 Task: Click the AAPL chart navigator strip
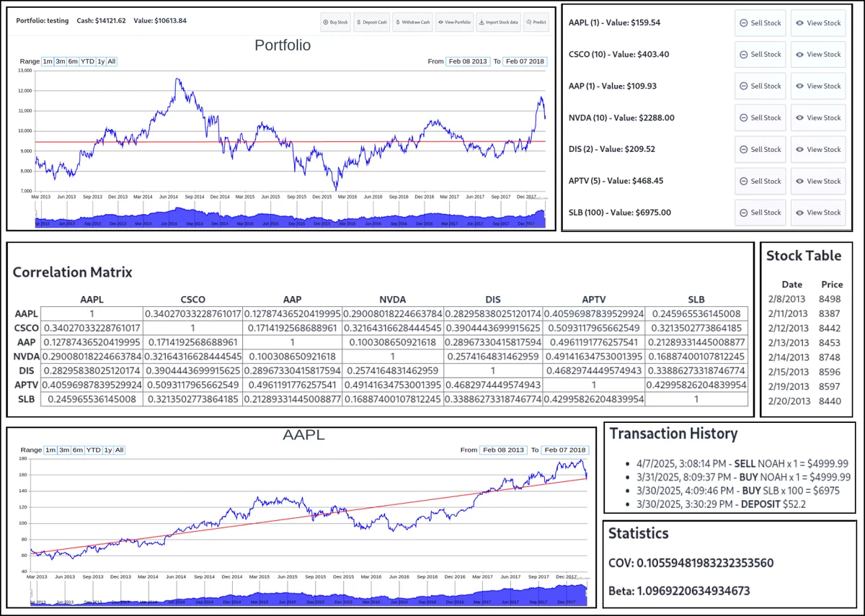click(x=309, y=594)
